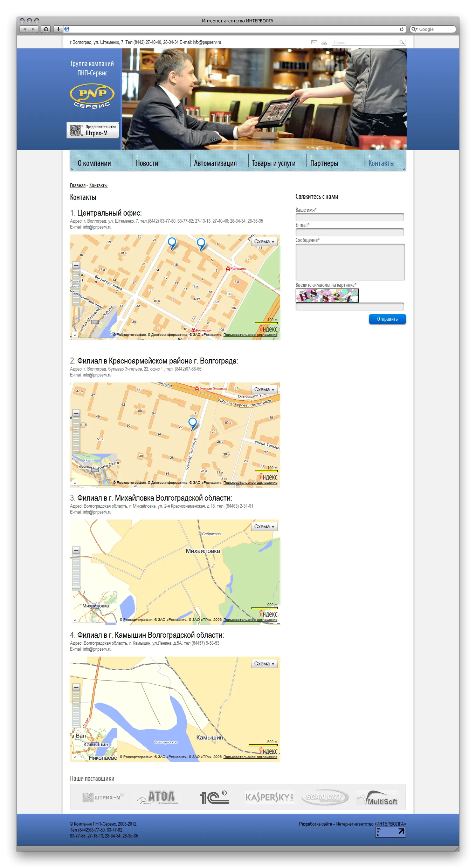The image size is (476, 868).
Task: Open Схема dropdown on Красноармейский район map
Action: click(x=264, y=389)
